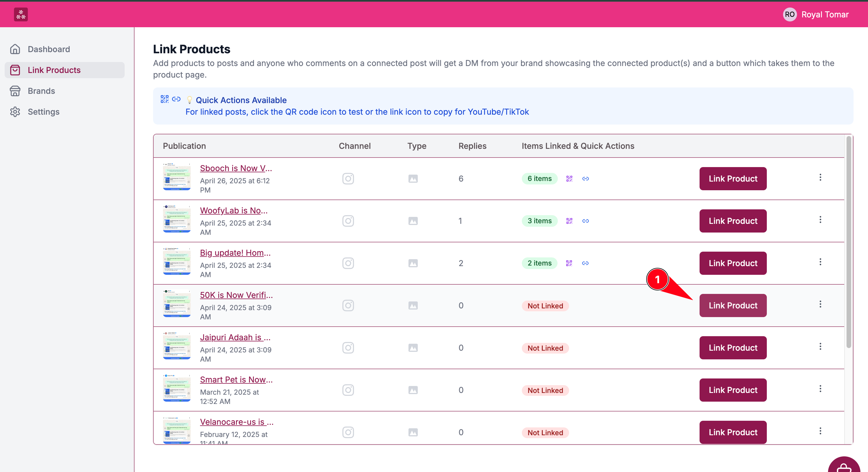868x472 pixels.
Task: Click the table's vertical scrollbar
Action: point(849,242)
